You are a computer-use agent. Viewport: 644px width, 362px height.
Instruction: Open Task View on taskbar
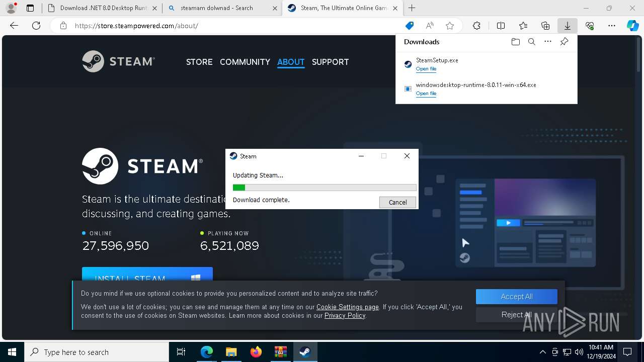[x=181, y=352]
